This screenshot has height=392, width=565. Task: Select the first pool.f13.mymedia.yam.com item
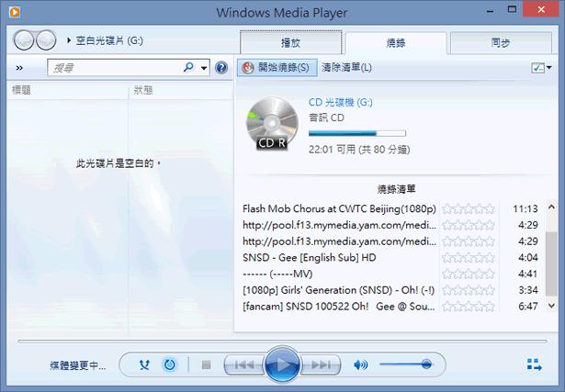[x=339, y=225]
